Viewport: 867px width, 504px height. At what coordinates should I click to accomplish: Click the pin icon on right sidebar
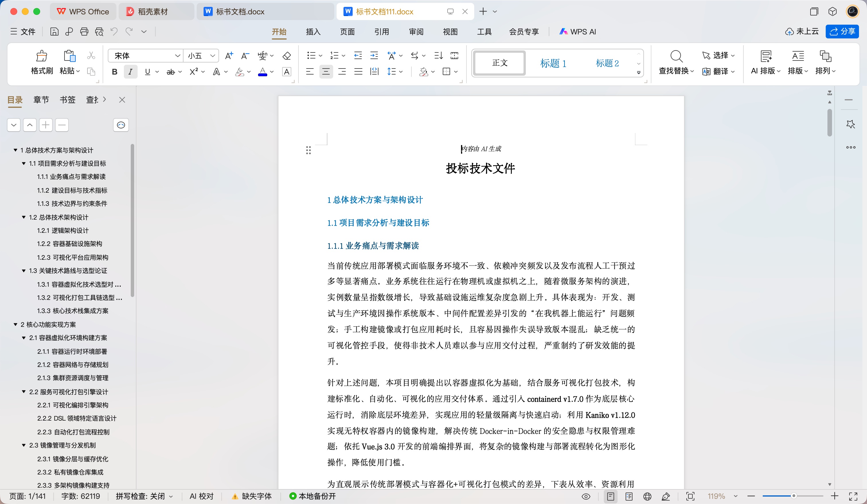(x=851, y=124)
